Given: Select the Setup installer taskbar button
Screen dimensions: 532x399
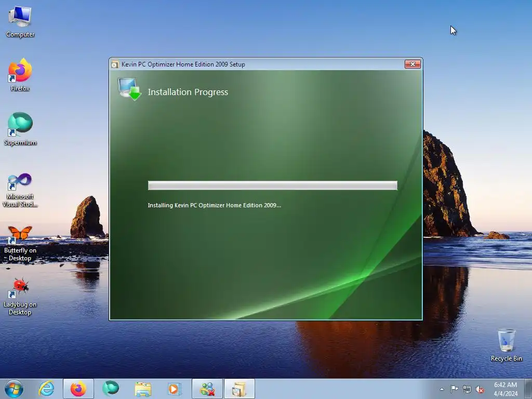Looking at the screenshot, I should tap(240, 389).
